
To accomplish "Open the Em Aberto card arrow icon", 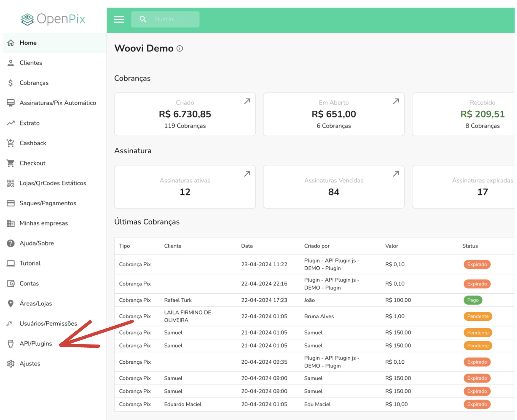I will (396, 101).
